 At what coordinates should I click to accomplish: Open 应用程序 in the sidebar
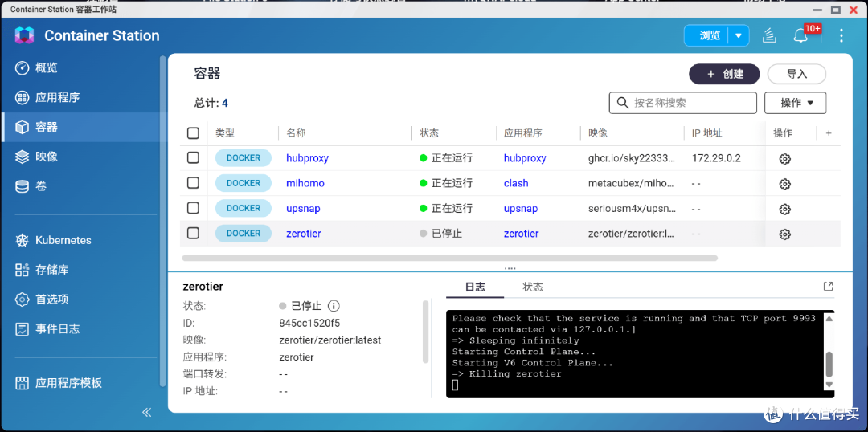tap(83, 98)
